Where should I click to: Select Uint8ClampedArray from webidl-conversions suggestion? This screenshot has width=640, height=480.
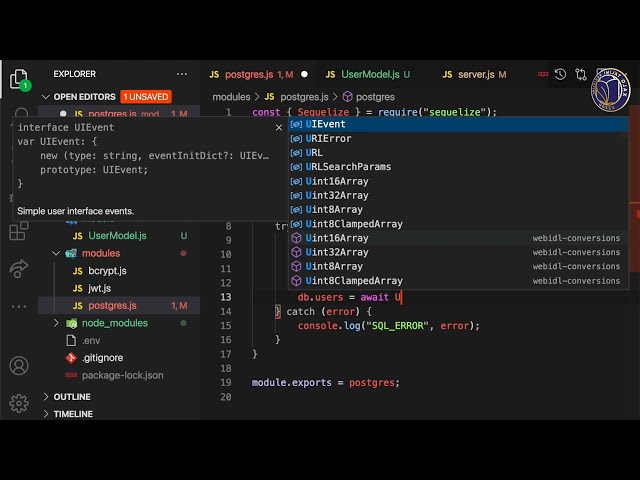pyautogui.click(x=458, y=281)
